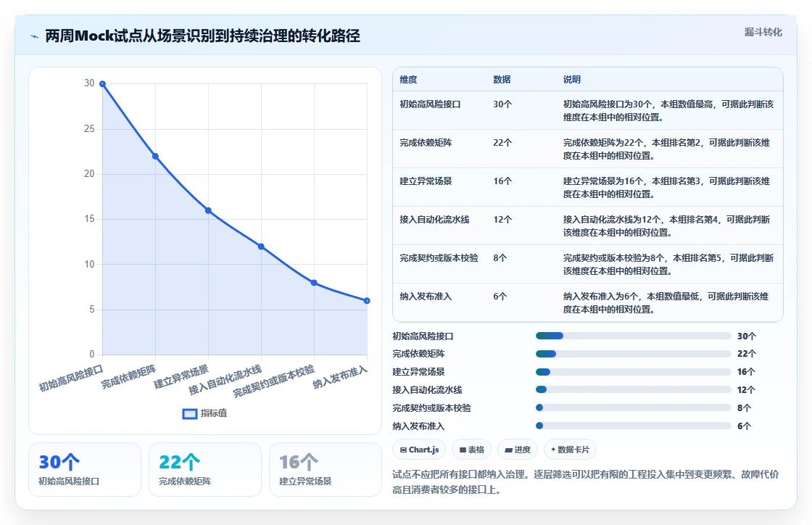Click the 30个 初始高风险接口 stat card
This screenshot has height=525, width=812.
pos(85,469)
